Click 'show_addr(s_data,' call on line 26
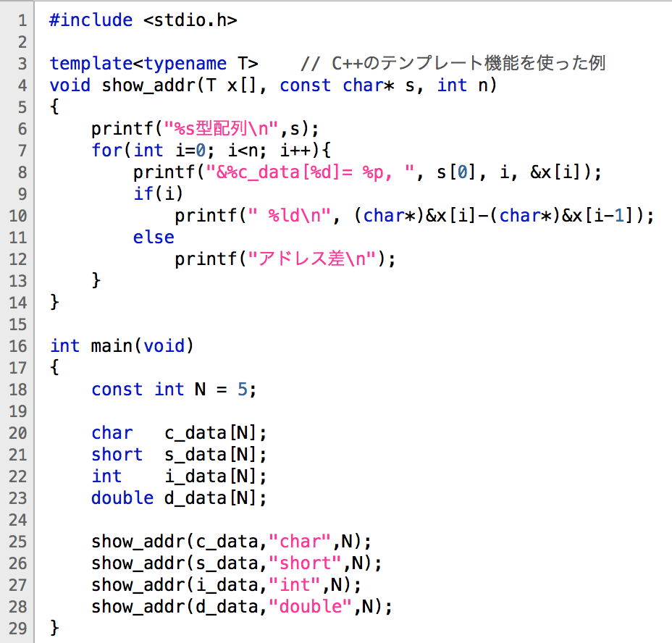 (180, 563)
